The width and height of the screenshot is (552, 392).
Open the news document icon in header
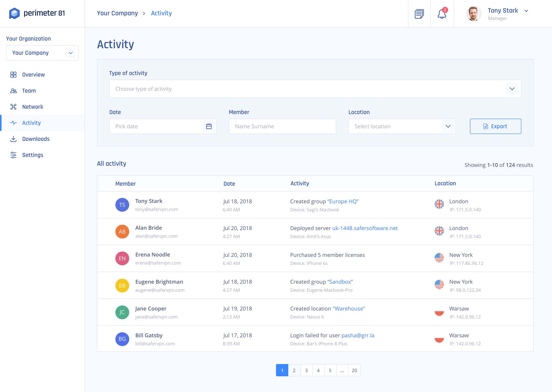click(419, 14)
